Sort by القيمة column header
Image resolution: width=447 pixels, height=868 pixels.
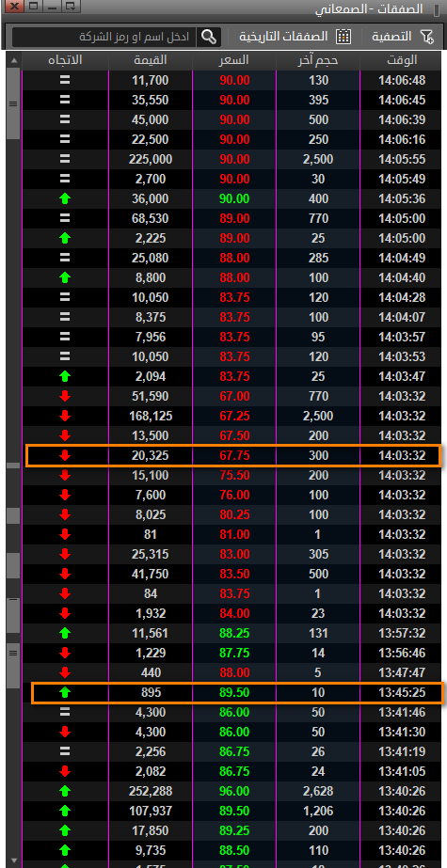tap(151, 60)
